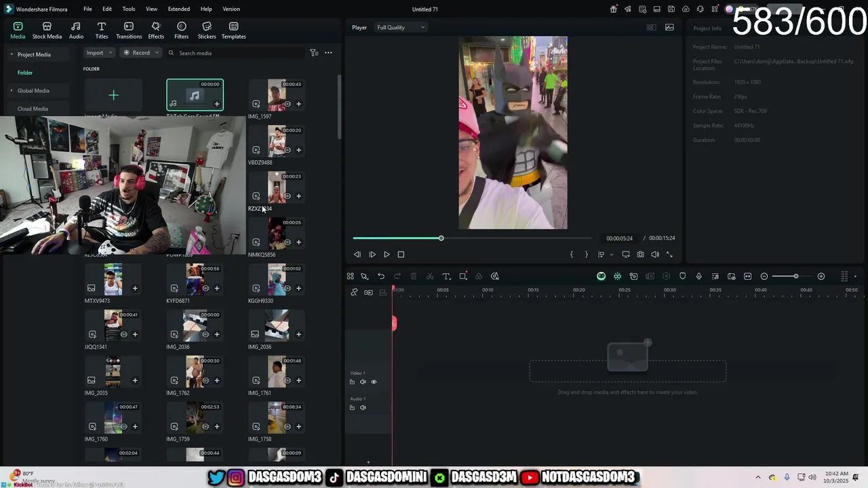This screenshot has width=868, height=488.
Task: Open the player volume icon
Action: (655, 254)
